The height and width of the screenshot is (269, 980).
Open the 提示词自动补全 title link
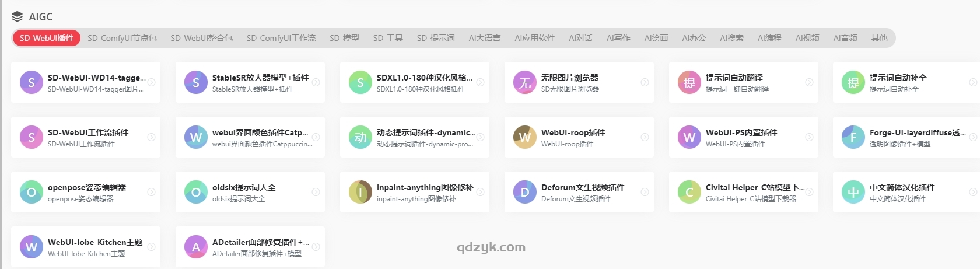click(x=898, y=78)
